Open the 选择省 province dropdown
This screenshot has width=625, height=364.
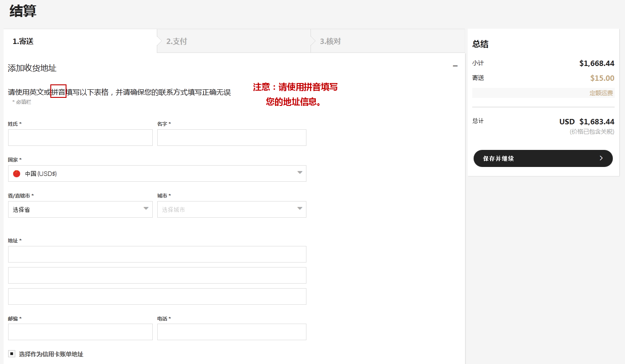80,209
